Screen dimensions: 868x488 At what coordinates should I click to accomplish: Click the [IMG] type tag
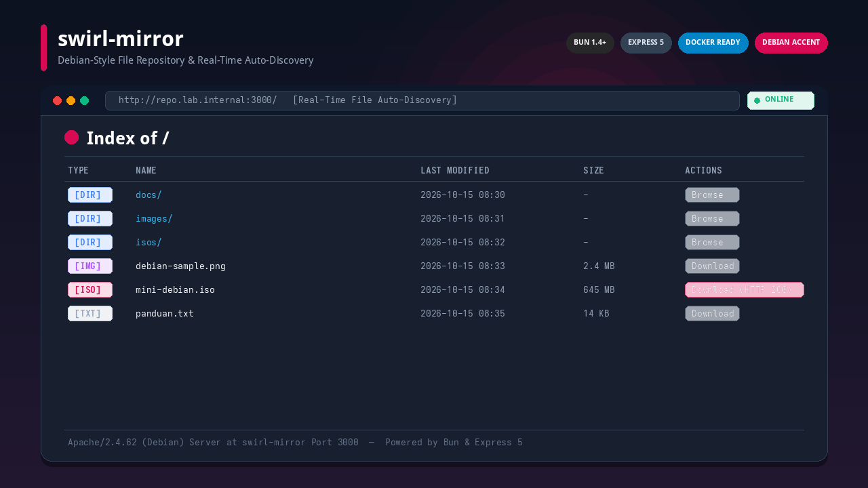pyautogui.click(x=90, y=266)
